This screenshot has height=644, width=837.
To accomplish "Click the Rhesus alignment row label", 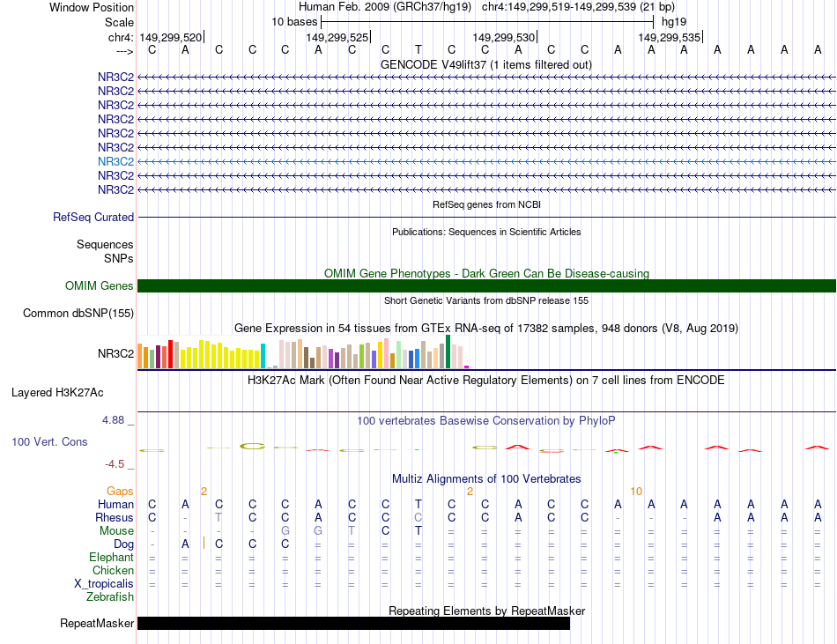I will click(115, 517).
